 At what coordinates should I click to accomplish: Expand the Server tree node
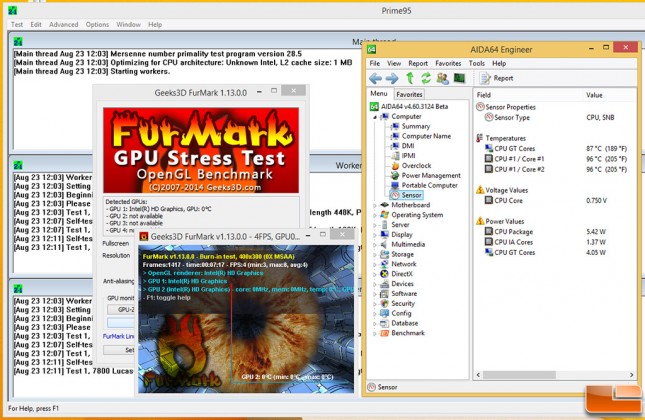tap(375, 225)
